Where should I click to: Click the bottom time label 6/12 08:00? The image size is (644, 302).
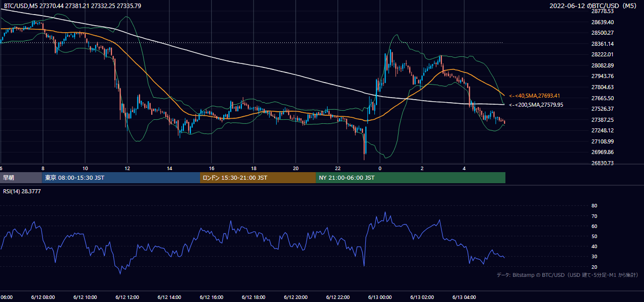click(42, 297)
